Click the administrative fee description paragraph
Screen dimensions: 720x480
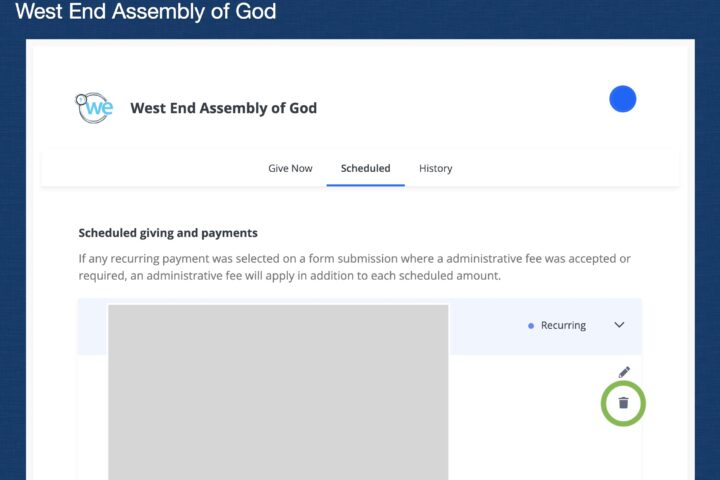click(354, 267)
